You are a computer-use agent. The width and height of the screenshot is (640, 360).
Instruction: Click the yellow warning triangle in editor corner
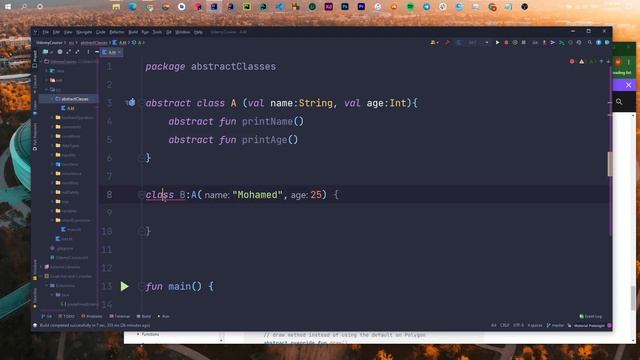(x=581, y=62)
